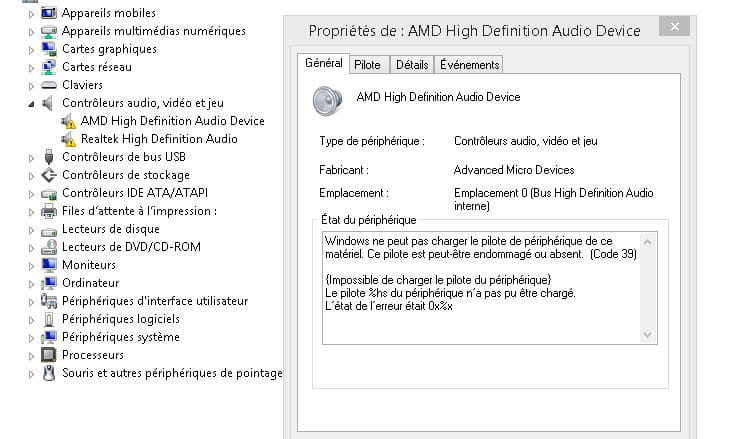756x439 pixels.
Task: Expand the Lecteurs de disque node
Action: tap(32, 229)
